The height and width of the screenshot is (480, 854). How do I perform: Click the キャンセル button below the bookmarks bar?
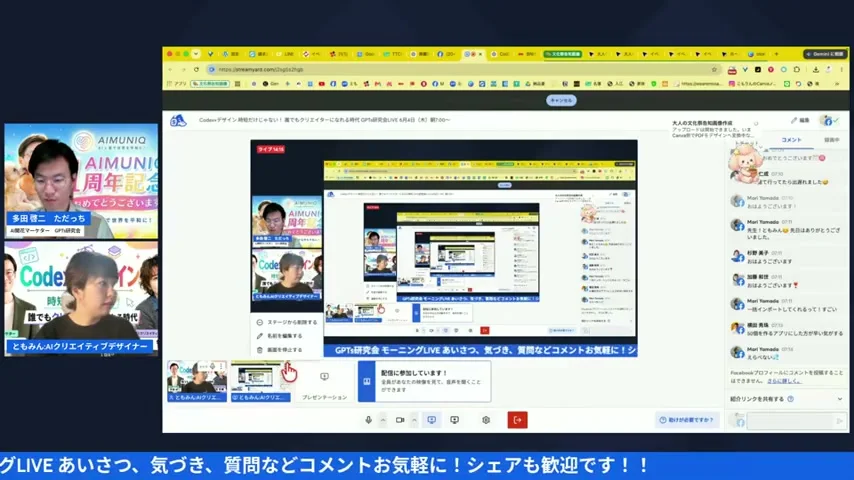tap(561, 100)
